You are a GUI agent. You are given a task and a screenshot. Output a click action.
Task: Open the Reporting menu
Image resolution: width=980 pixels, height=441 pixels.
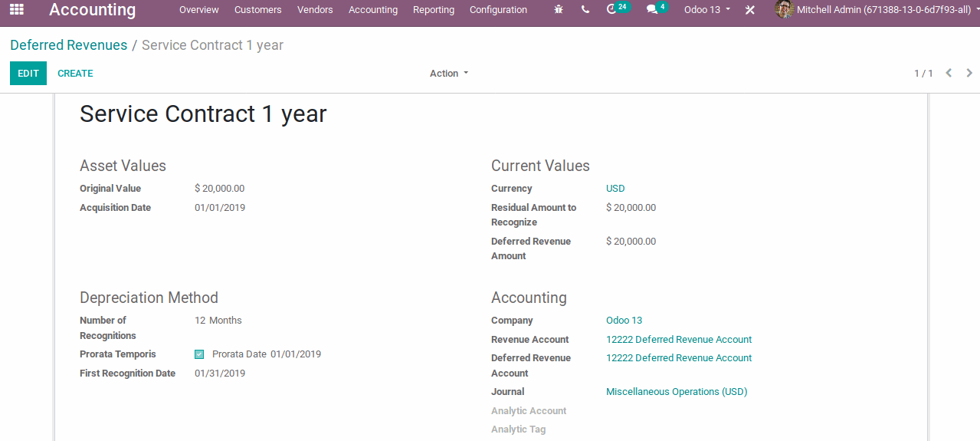[x=433, y=10]
